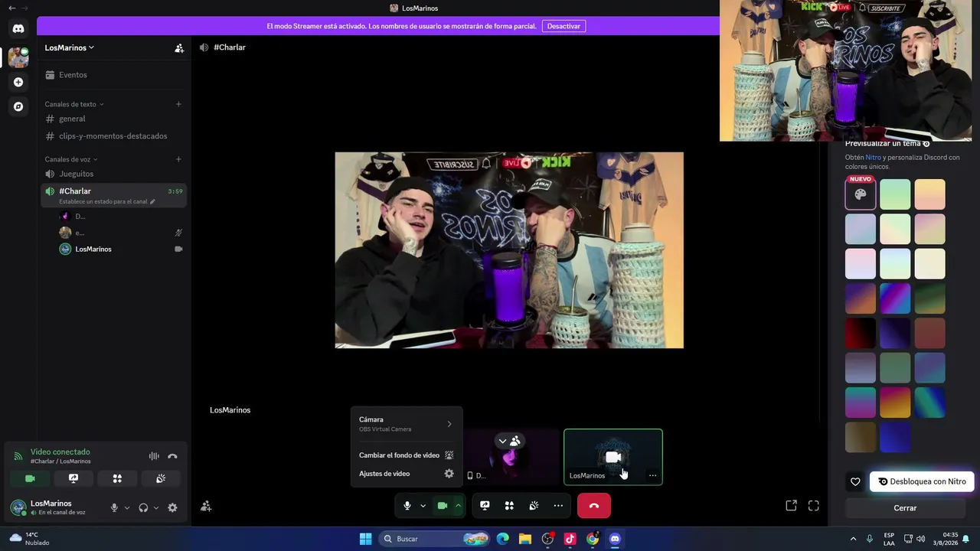Select Cambiar el fondo de vídeo

pos(406,455)
